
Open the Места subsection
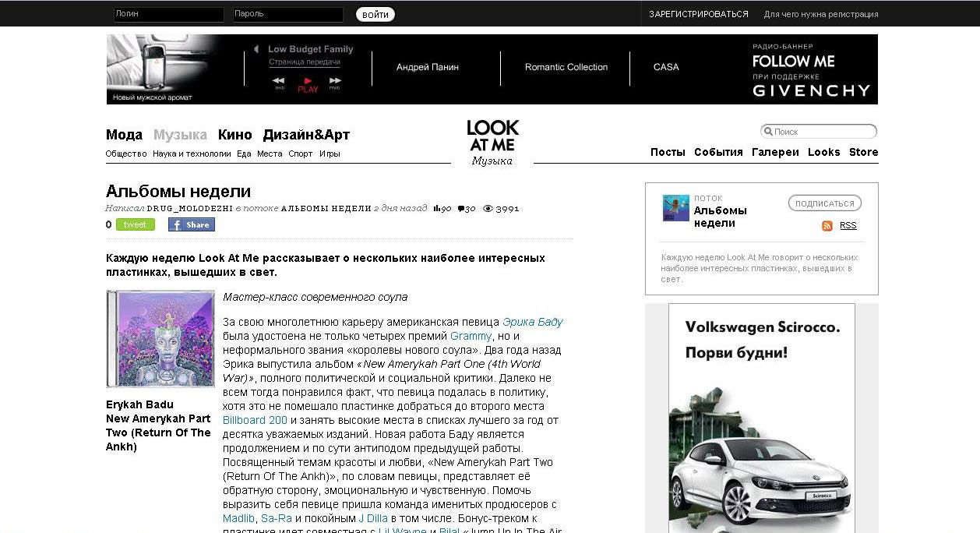(270, 154)
